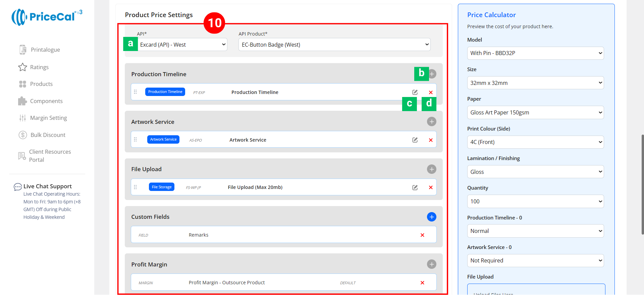The height and width of the screenshot is (295, 644).
Task: Delete the Profit Margin - Outsource Product row
Action: pos(422,283)
